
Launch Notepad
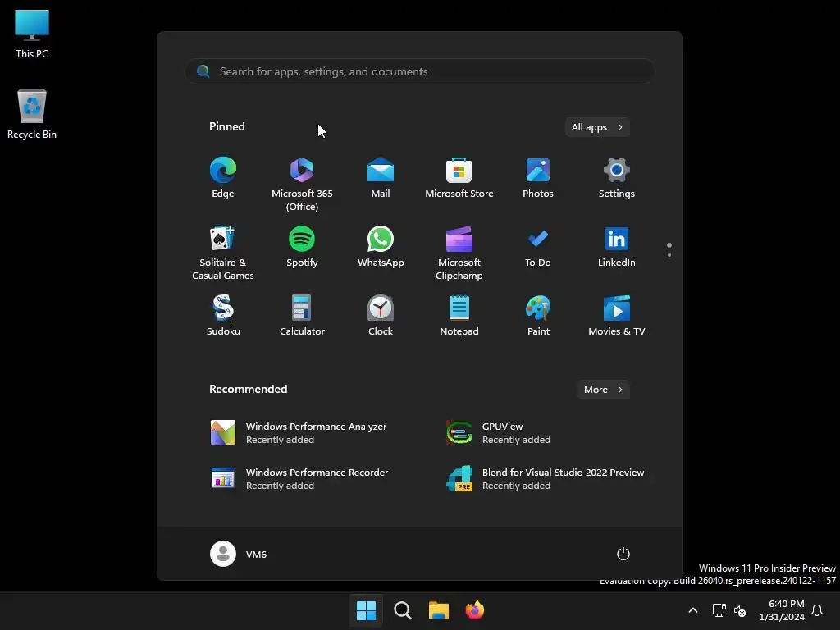pyautogui.click(x=459, y=316)
